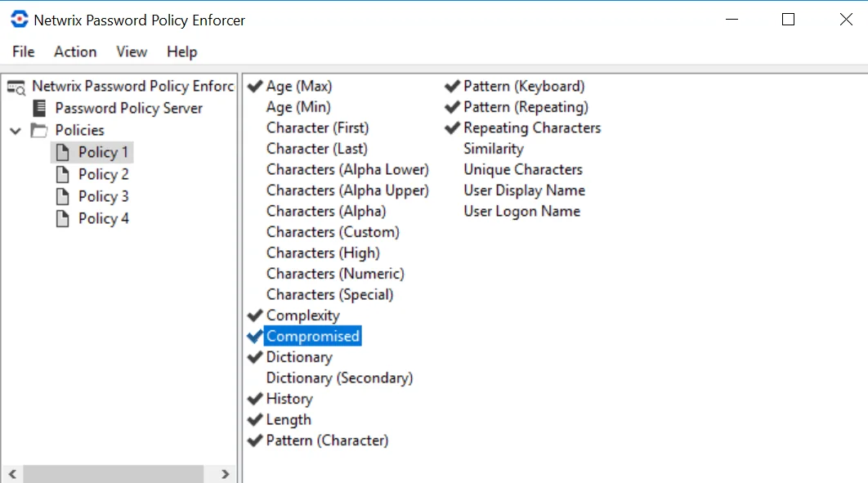Click the Netwrix app logo icon
Viewport: 868px width, 483px height.
click(x=20, y=20)
